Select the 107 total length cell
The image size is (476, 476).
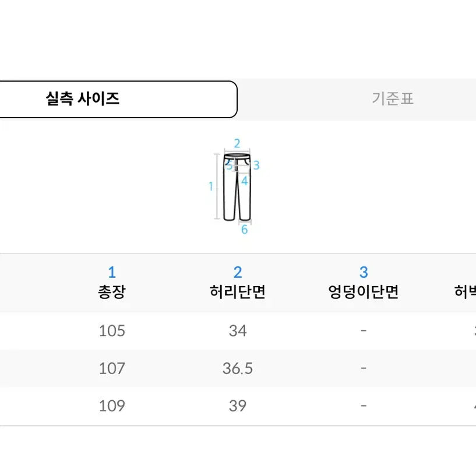pyautogui.click(x=112, y=368)
